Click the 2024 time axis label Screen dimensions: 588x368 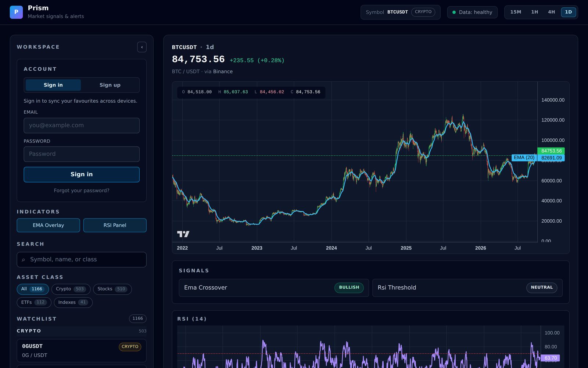click(x=331, y=248)
